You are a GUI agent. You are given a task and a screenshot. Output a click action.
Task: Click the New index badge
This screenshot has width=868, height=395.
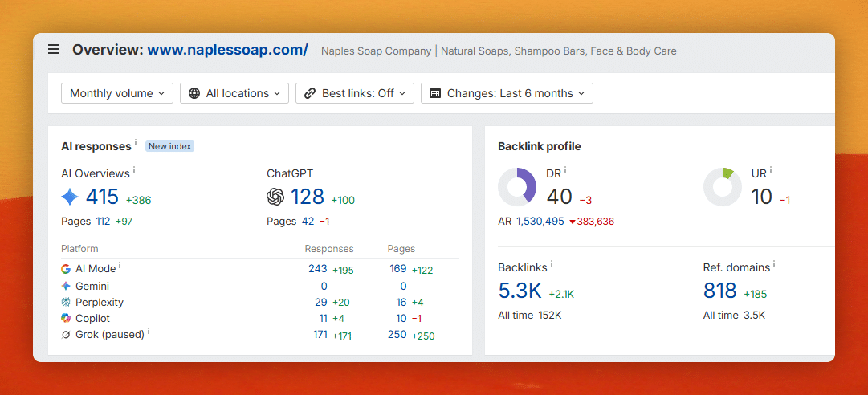click(170, 147)
